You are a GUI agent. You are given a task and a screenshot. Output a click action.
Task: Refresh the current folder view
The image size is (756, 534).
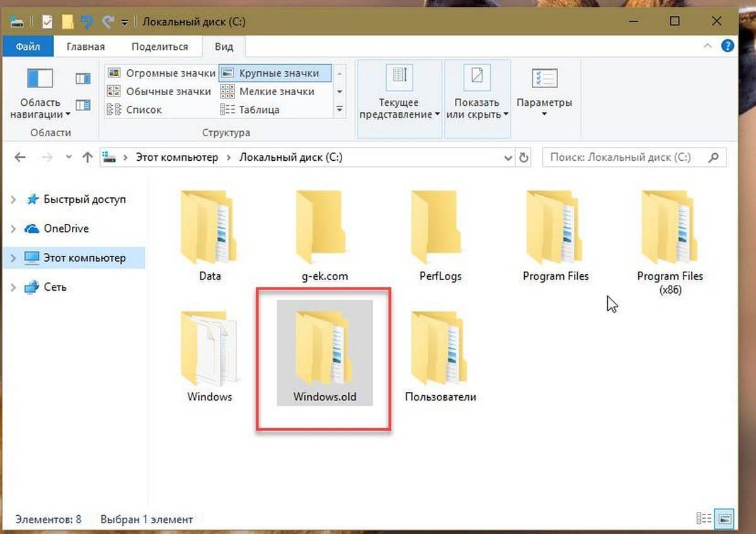coord(524,158)
